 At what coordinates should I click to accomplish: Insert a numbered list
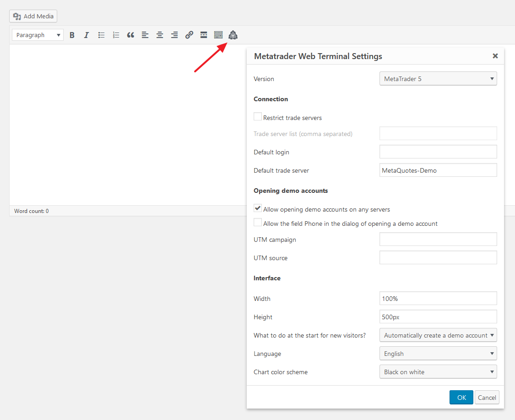point(116,35)
